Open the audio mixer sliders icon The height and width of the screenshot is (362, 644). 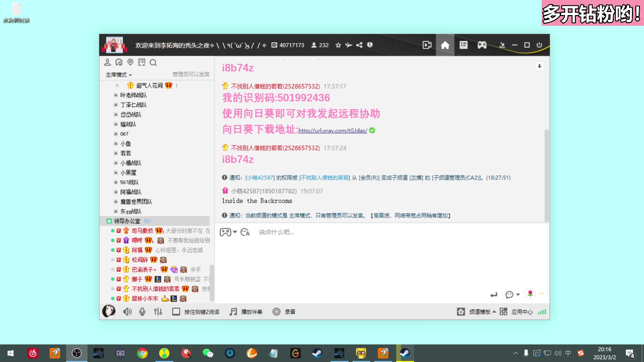point(158,311)
